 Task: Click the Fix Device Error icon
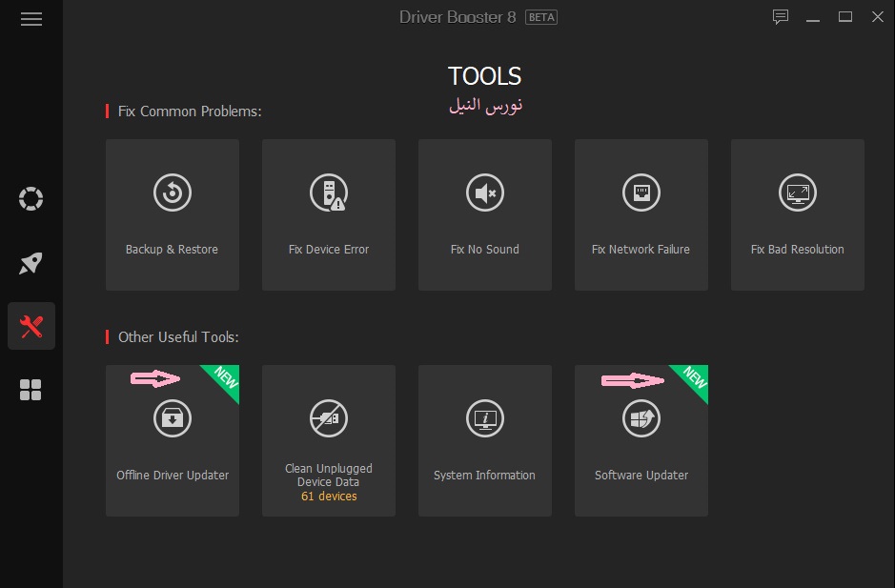pyautogui.click(x=329, y=193)
